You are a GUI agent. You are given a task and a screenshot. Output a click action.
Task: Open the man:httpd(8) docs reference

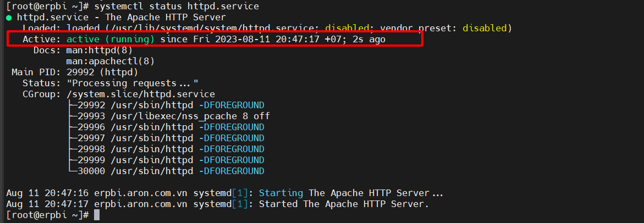click(x=99, y=50)
